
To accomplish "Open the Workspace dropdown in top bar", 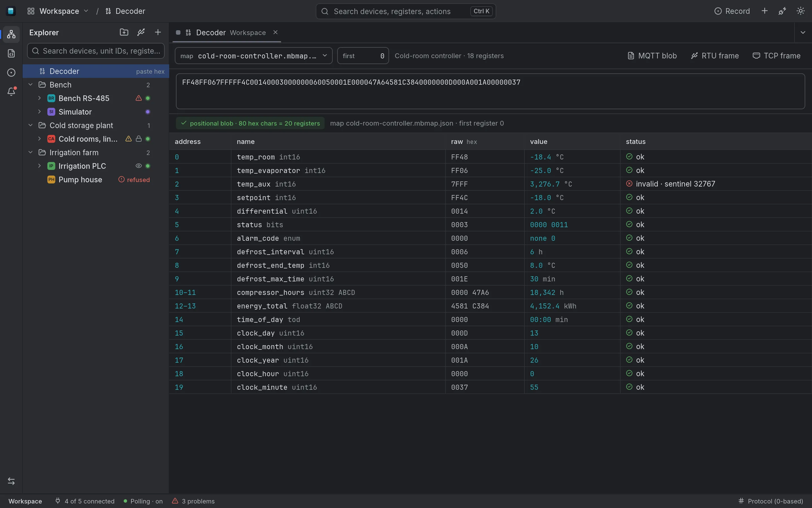I will pos(58,11).
